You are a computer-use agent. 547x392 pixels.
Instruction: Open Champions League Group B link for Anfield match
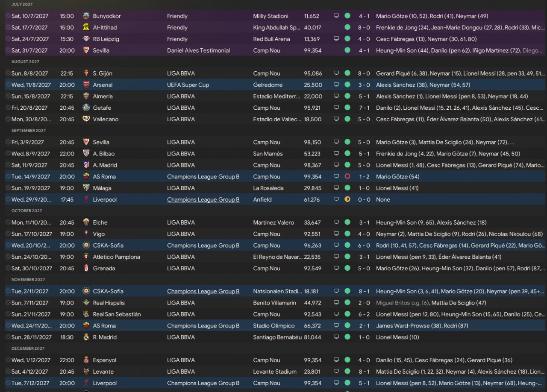point(203,200)
